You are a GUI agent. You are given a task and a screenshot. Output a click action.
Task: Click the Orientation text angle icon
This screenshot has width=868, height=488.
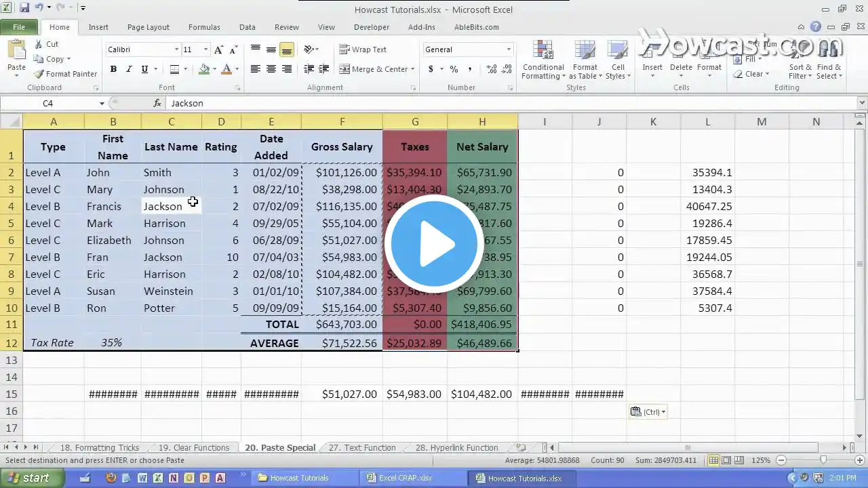click(308, 49)
